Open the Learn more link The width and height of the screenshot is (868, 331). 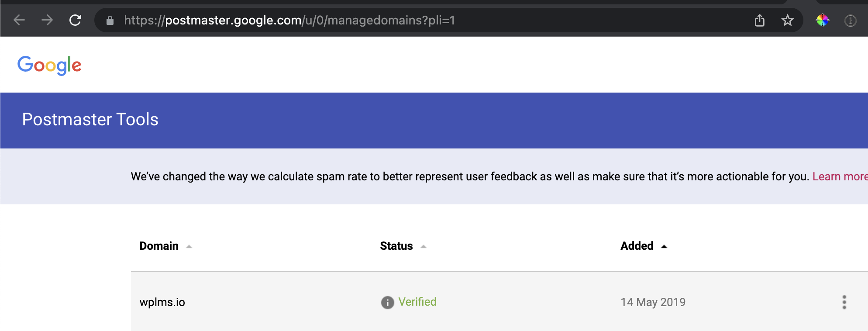840,176
